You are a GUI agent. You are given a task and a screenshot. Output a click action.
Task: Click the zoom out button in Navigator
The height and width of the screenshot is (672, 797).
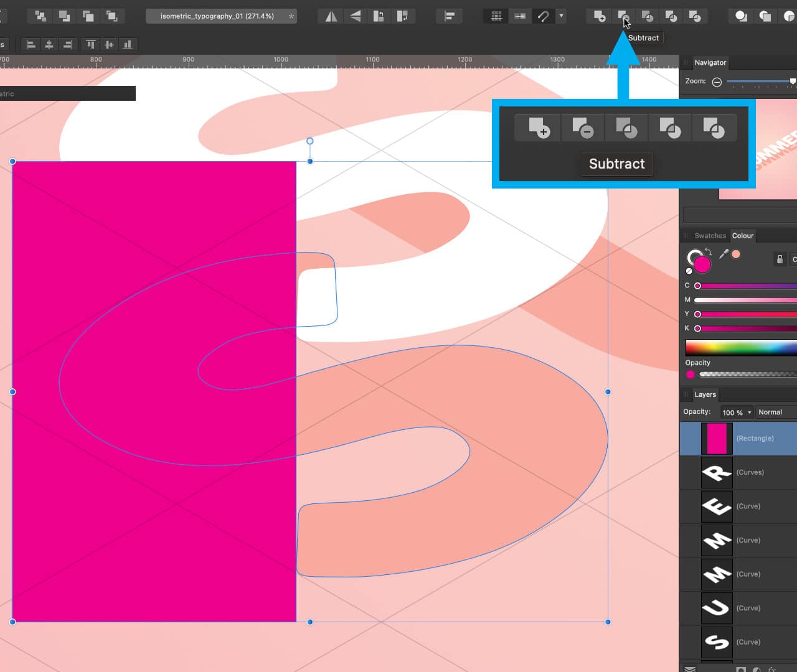pyautogui.click(x=716, y=82)
